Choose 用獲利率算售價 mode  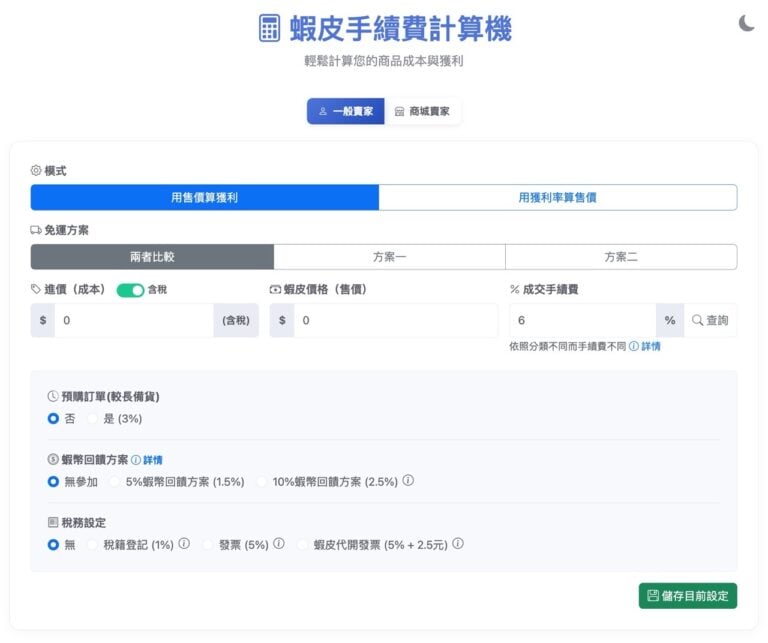pyautogui.click(x=557, y=197)
